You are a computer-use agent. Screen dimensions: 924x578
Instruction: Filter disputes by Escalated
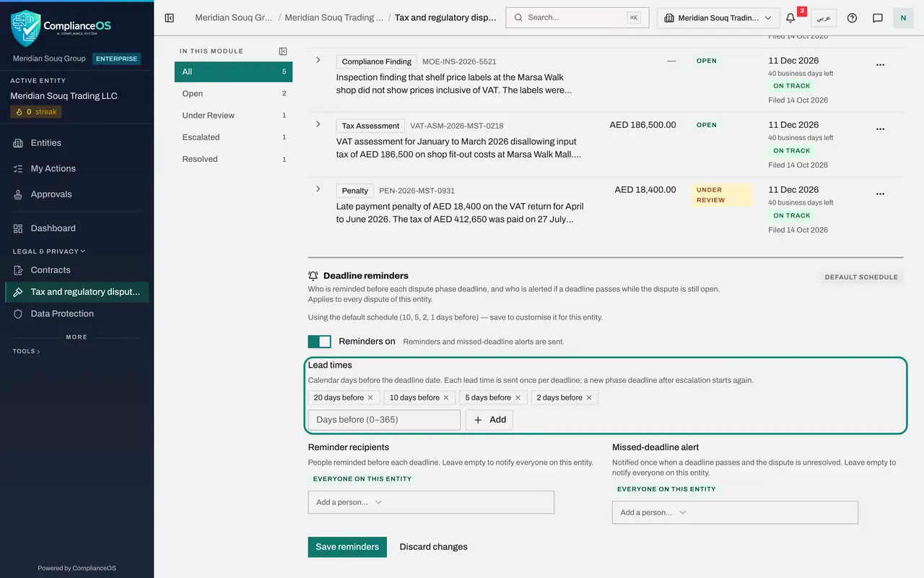pos(233,137)
